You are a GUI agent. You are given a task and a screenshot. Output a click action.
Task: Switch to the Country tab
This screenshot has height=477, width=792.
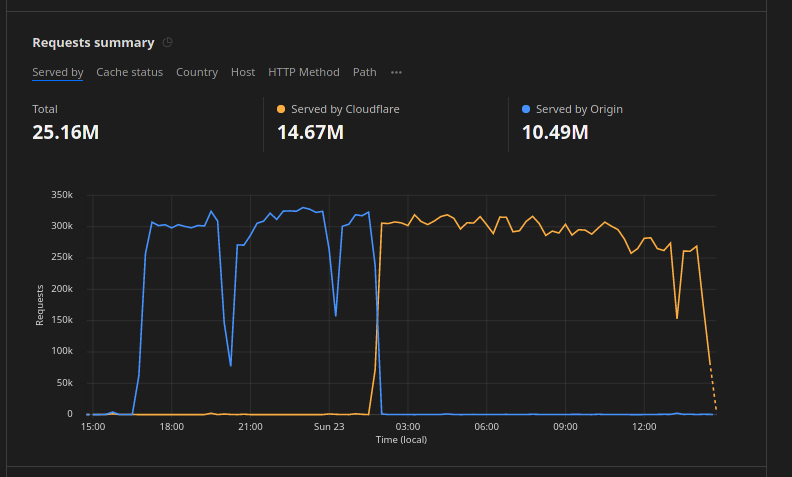pyautogui.click(x=197, y=72)
